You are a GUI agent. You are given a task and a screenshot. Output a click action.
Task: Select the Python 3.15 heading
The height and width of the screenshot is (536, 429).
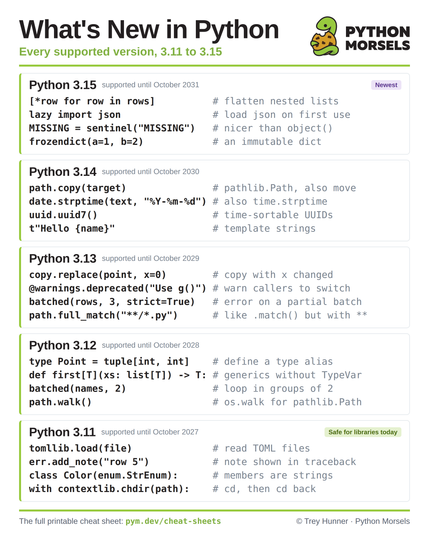[63, 85]
